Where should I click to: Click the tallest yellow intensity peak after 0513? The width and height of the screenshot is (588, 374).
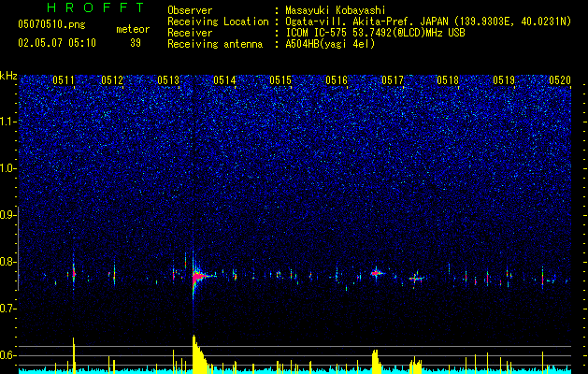(x=199, y=354)
